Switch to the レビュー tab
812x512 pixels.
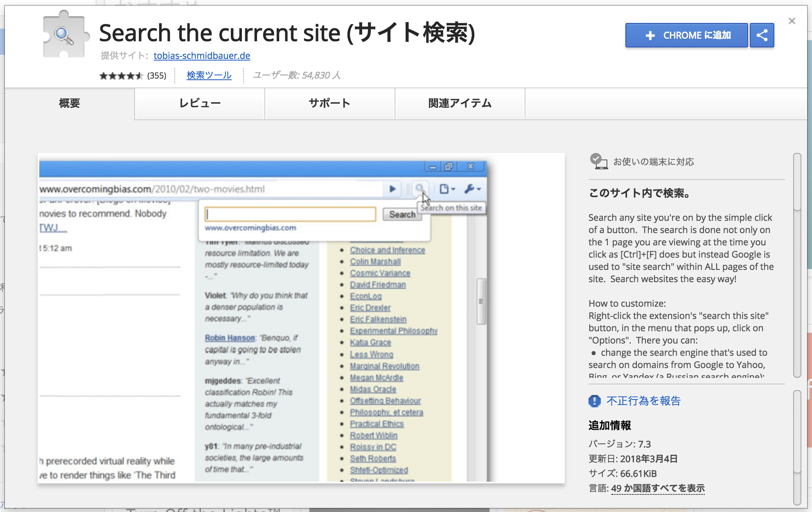tap(200, 103)
